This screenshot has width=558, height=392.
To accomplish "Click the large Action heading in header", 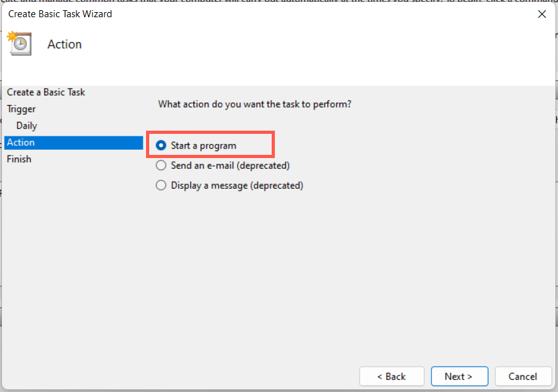I will click(64, 45).
